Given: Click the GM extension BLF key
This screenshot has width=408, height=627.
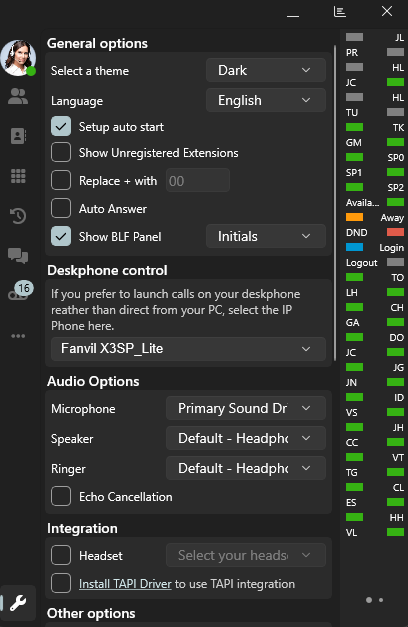Looking at the screenshot, I should click(375, 142).
